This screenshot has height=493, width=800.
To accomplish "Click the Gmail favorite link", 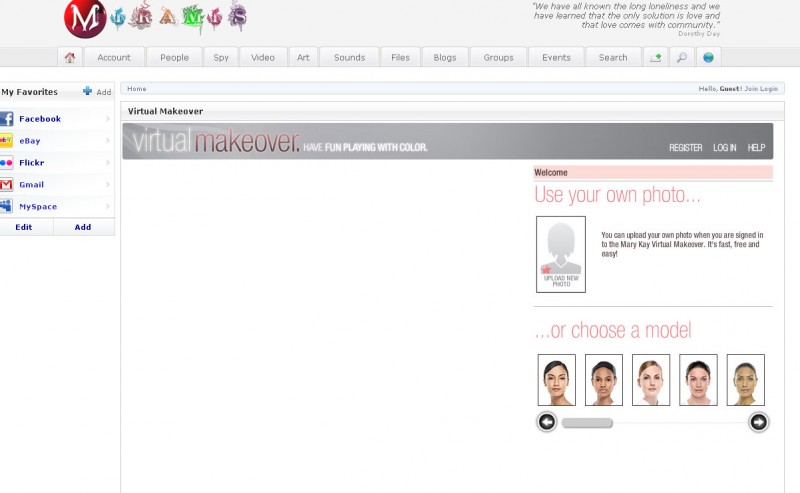I will coord(32,185).
